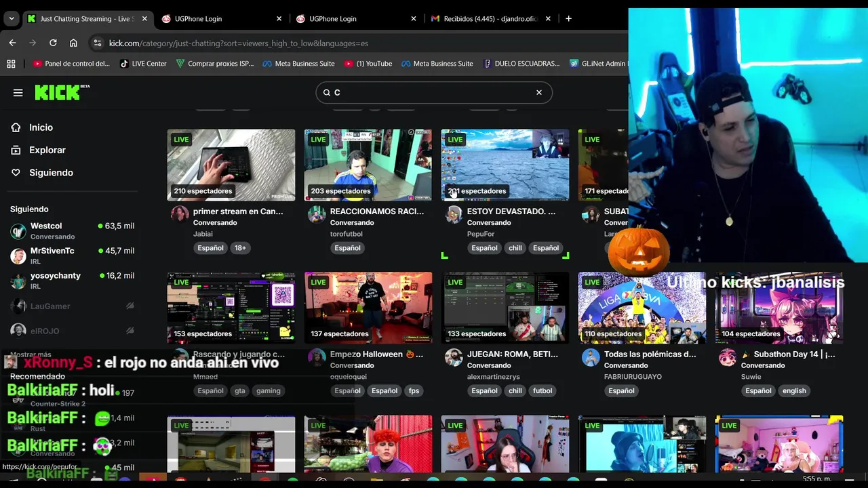
Task: Open the 203 espectadores stream thumbnail
Action: [x=368, y=165]
